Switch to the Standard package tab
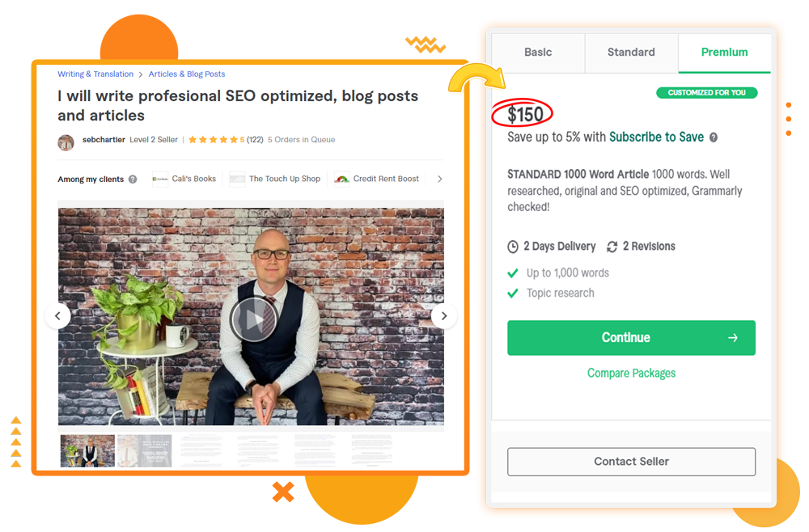The image size is (809, 532). [x=632, y=53]
